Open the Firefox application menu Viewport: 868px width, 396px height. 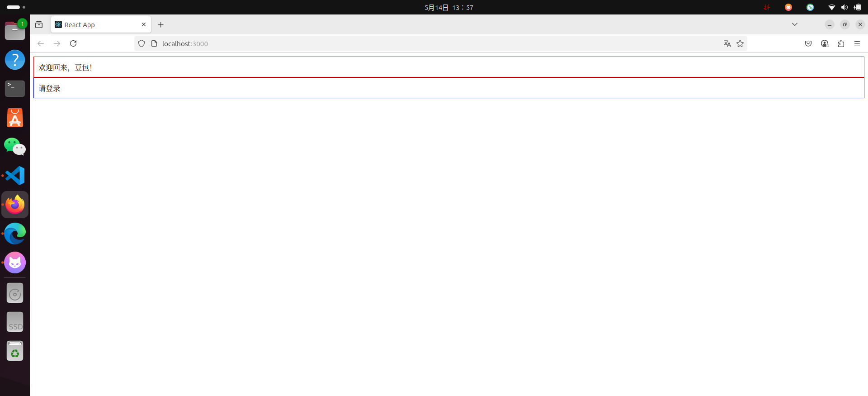click(x=857, y=43)
